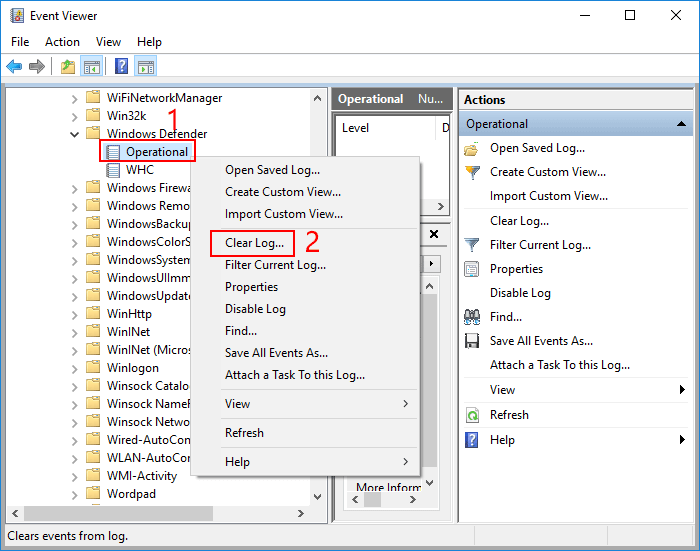Expand the Winlogon tree node
Viewport: 700px width, 551px height.
coord(75,369)
